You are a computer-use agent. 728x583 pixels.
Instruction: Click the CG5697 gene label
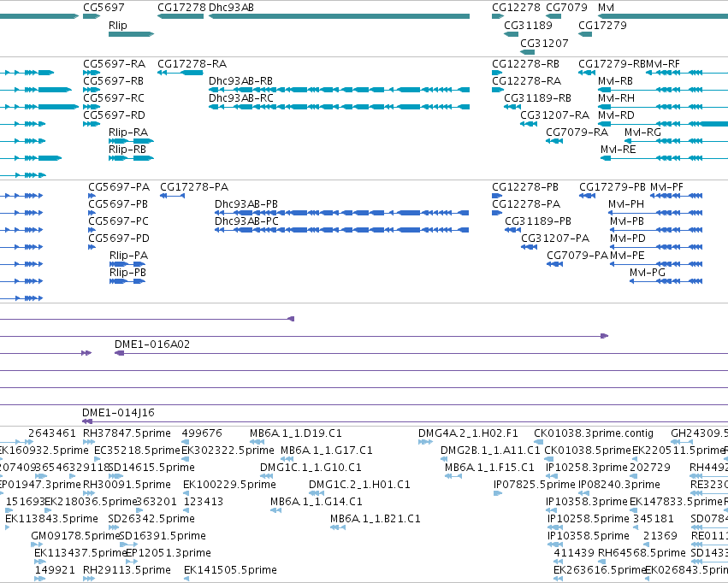[104, 8]
